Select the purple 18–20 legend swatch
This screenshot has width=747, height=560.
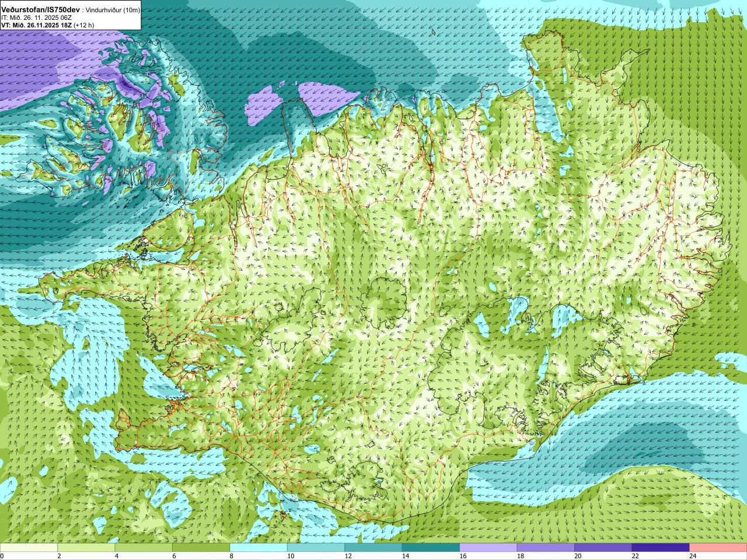[546, 548]
